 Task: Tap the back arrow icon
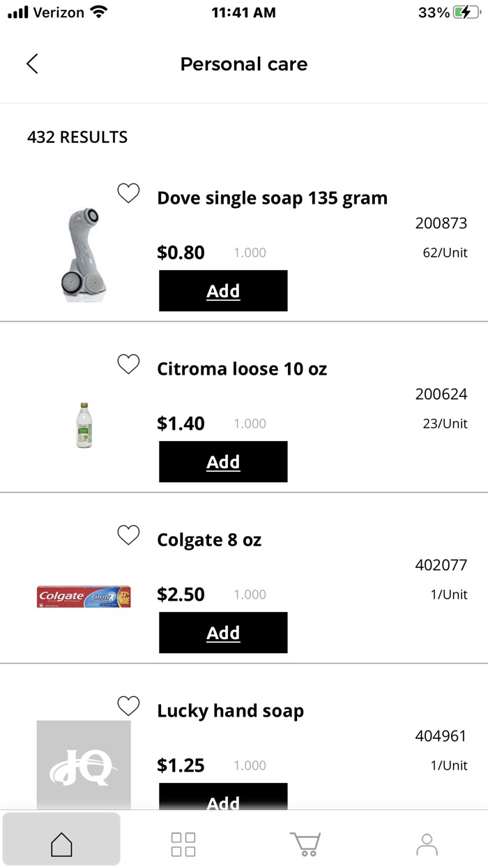tap(32, 63)
